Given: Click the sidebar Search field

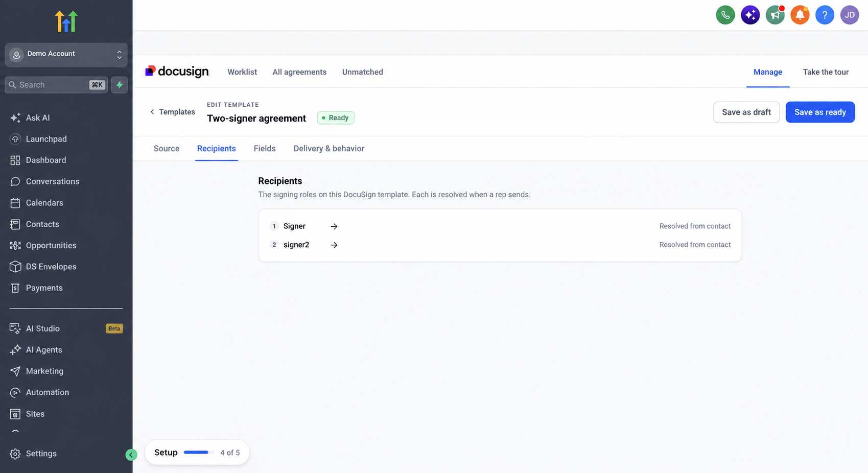Looking at the screenshot, I should [x=56, y=85].
